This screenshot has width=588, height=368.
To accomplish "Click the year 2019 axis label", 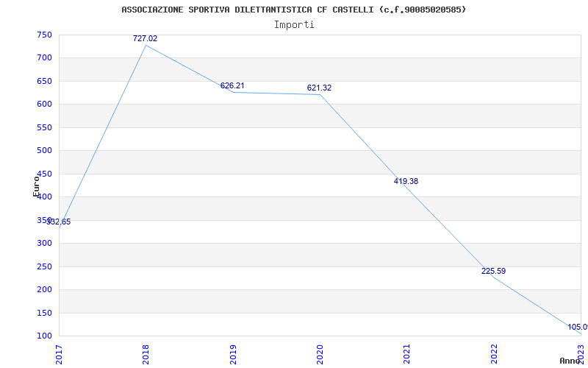I will tap(232, 355).
